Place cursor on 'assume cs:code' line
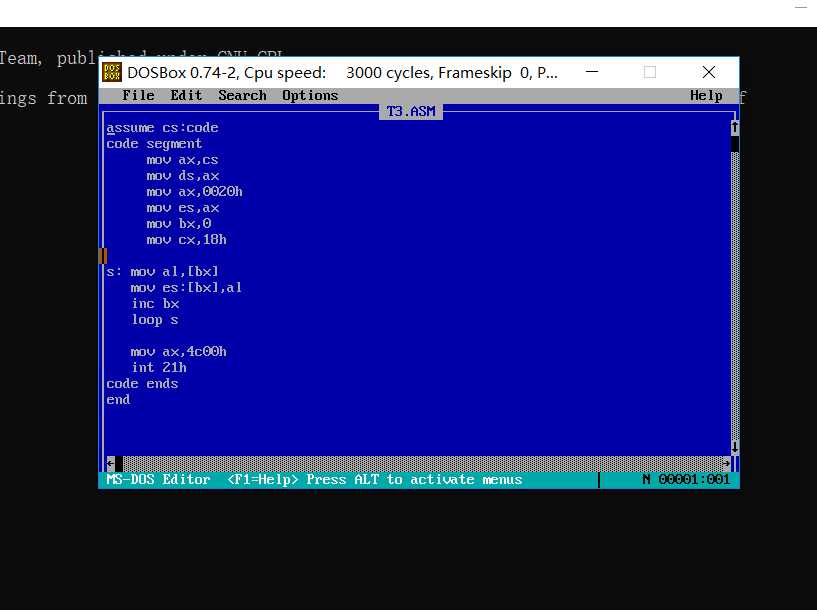This screenshot has width=817, height=610. coord(162,128)
